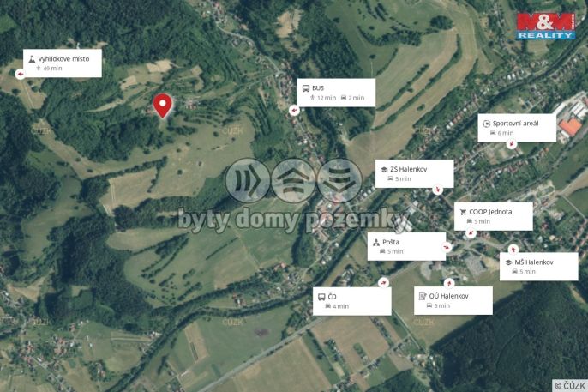Open the Pošta post office card
The image size is (588, 392).
(406, 246)
